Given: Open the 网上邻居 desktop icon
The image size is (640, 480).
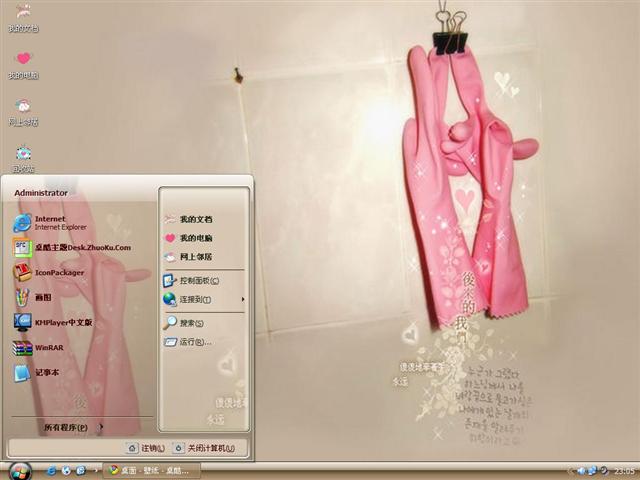Looking at the screenshot, I should pos(23,112).
